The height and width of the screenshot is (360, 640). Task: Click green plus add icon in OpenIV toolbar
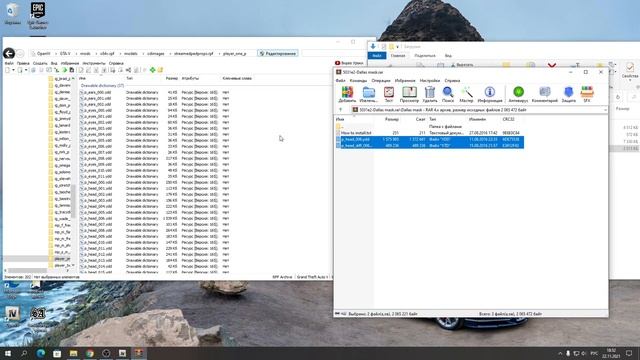click(x=152, y=70)
